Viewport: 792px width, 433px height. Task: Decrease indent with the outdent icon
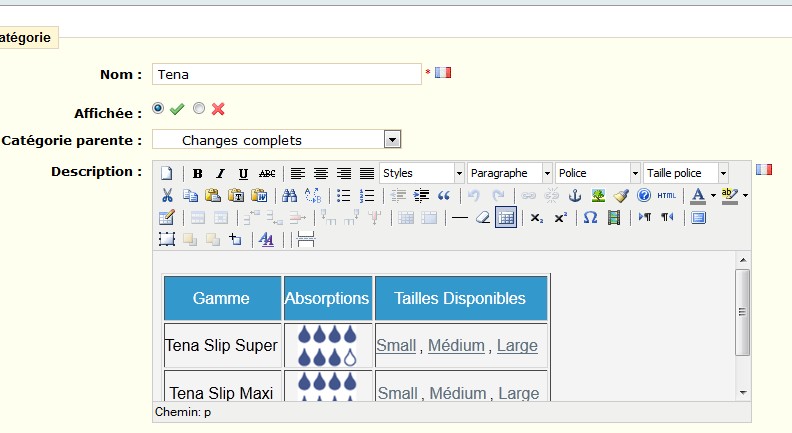click(x=398, y=195)
